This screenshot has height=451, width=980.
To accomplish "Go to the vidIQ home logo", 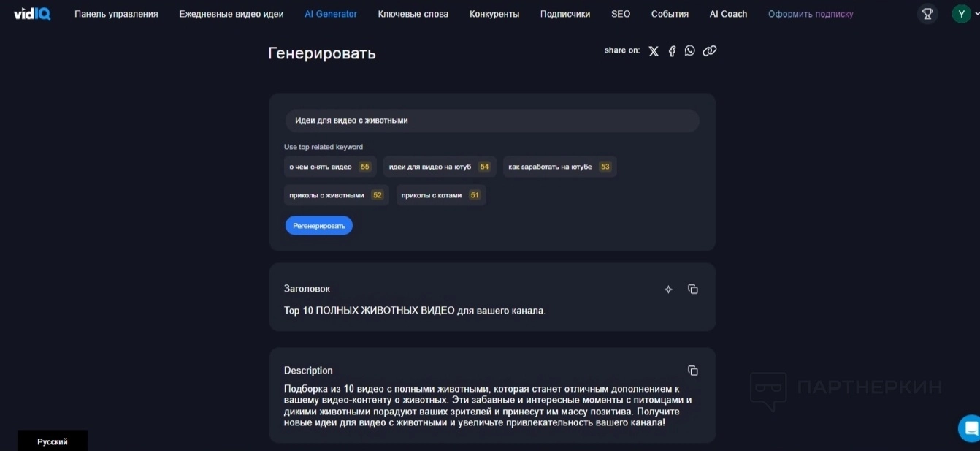I will (x=32, y=14).
